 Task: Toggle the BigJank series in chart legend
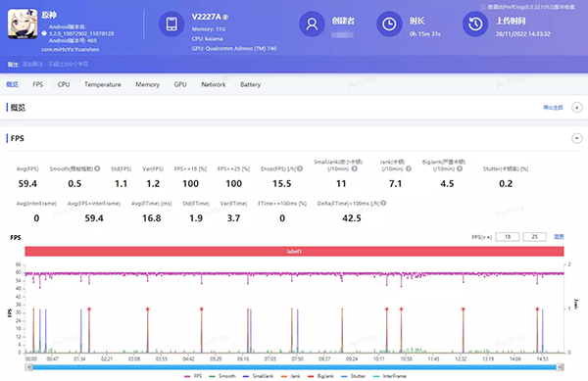click(321, 376)
